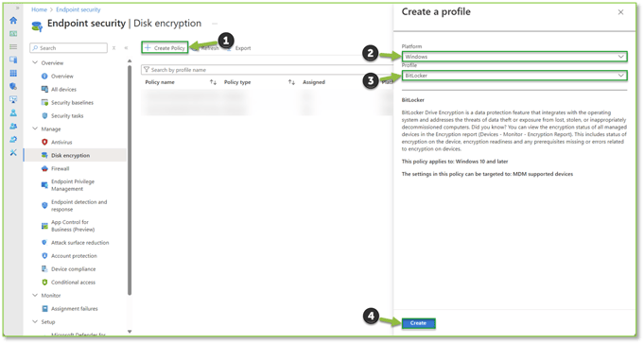Click the Security baselines icon
Image resolution: width=644 pixels, height=344 pixels.
(44, 102)
